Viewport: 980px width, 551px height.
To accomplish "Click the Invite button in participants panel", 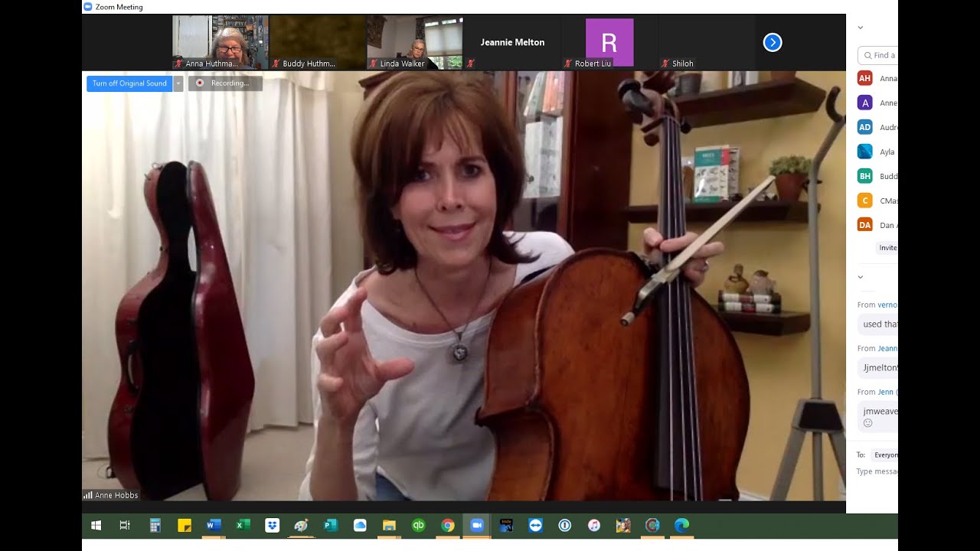I will pos(887,248).
